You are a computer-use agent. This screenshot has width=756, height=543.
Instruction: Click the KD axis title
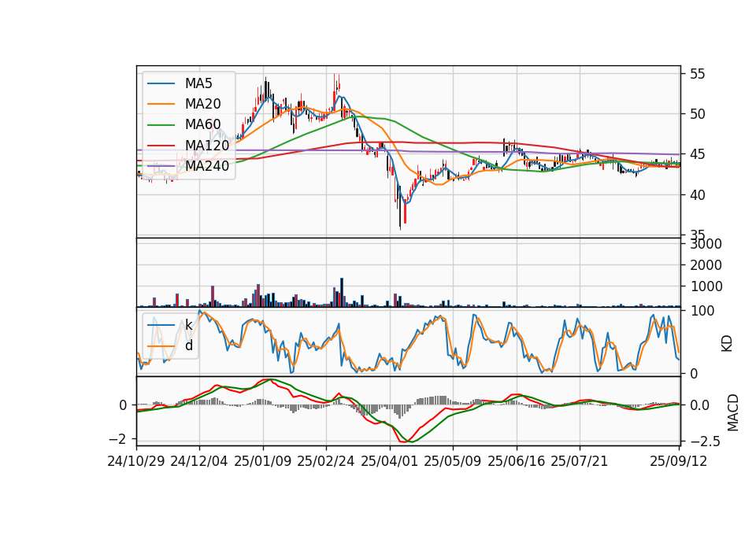click(x=727, y=344)
